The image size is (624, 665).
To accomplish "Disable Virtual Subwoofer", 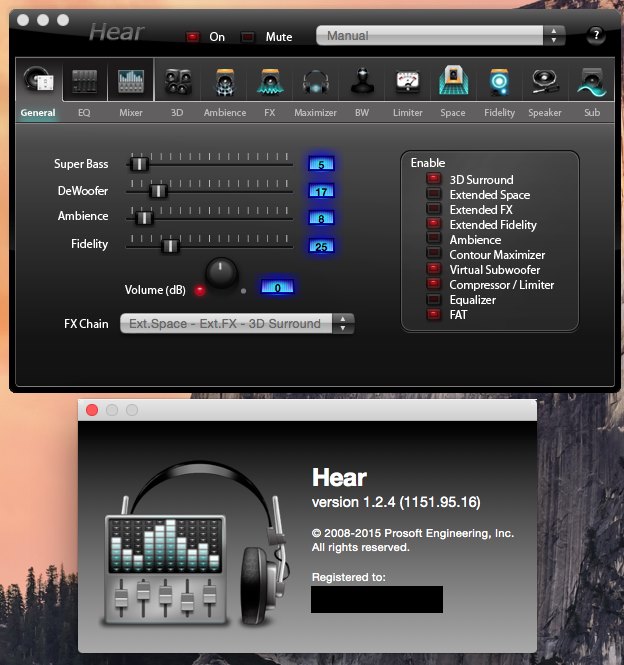I will pyautogui.click(x=434, y=268).
